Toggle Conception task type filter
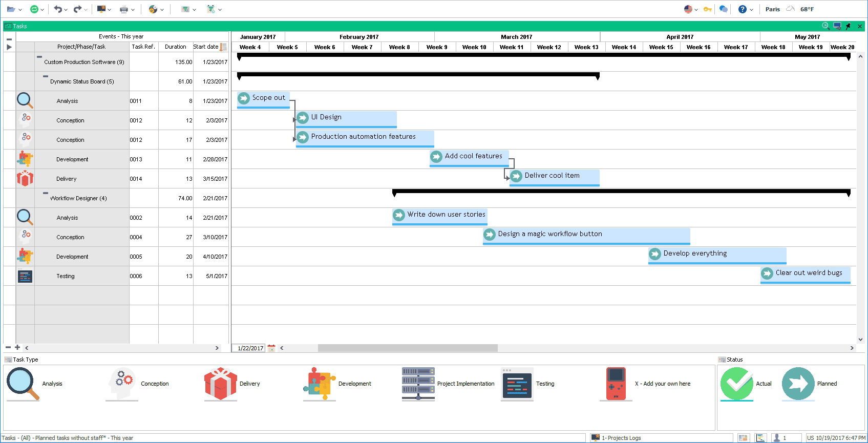 [122, 384]
